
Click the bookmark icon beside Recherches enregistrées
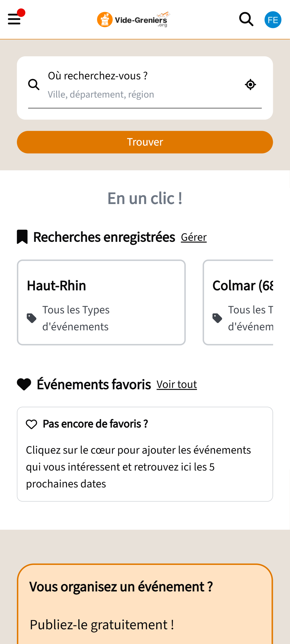22,237
